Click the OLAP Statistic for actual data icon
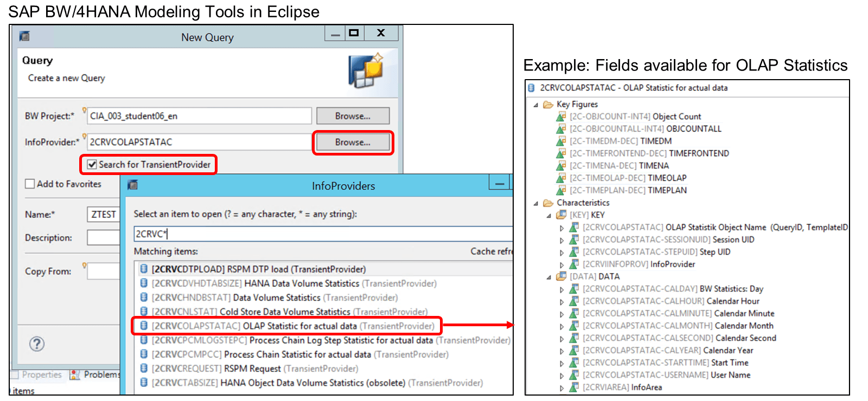The height and width of the screenshot is (401, 868). (144, 326)
